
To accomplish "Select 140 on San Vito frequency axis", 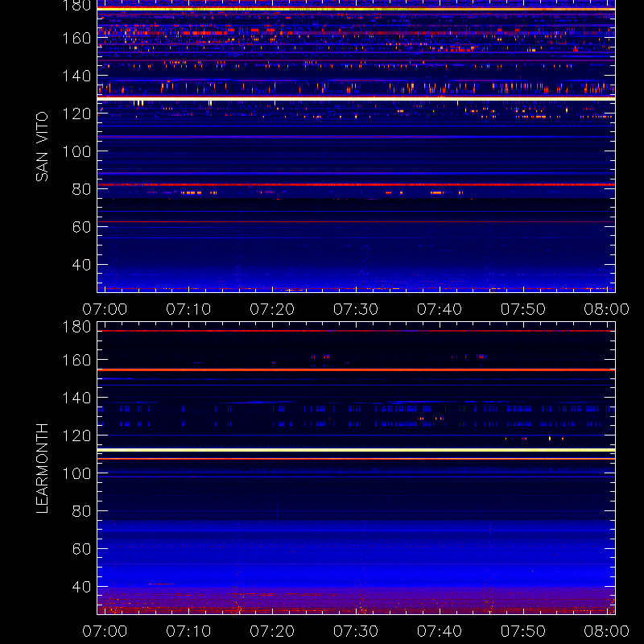I will (x=76, y=76).
